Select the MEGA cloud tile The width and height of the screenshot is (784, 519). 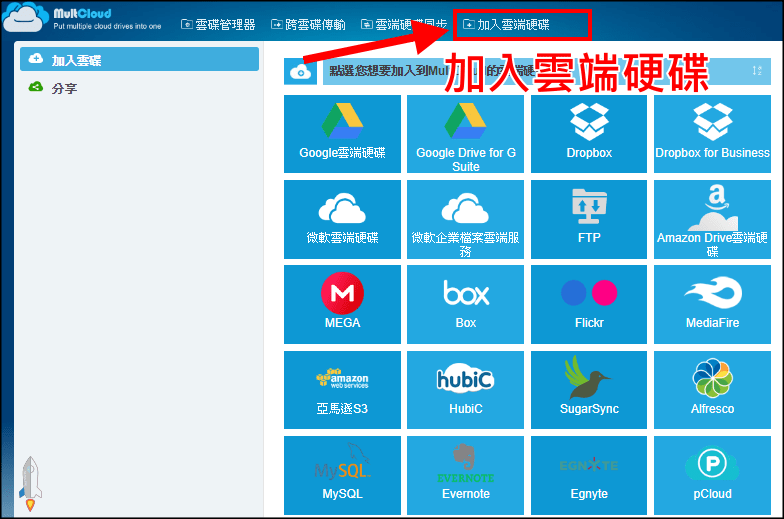click(342, 304)
